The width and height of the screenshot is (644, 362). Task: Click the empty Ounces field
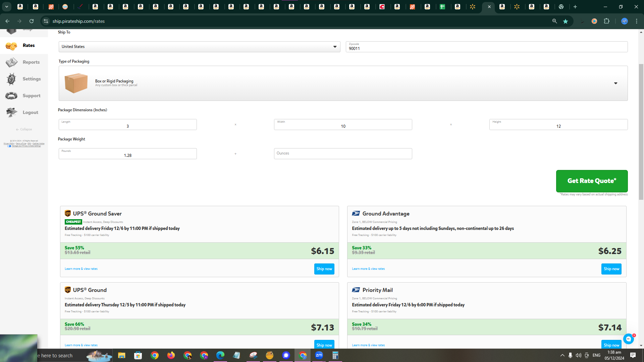(343, 154)
